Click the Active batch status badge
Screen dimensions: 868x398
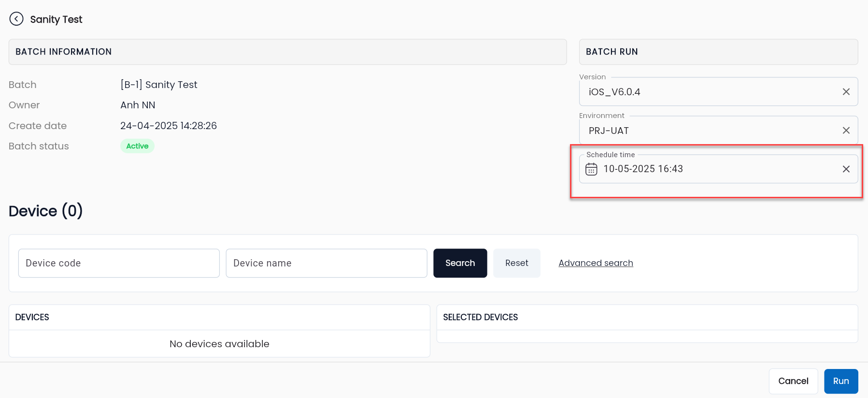pos(137,146)
